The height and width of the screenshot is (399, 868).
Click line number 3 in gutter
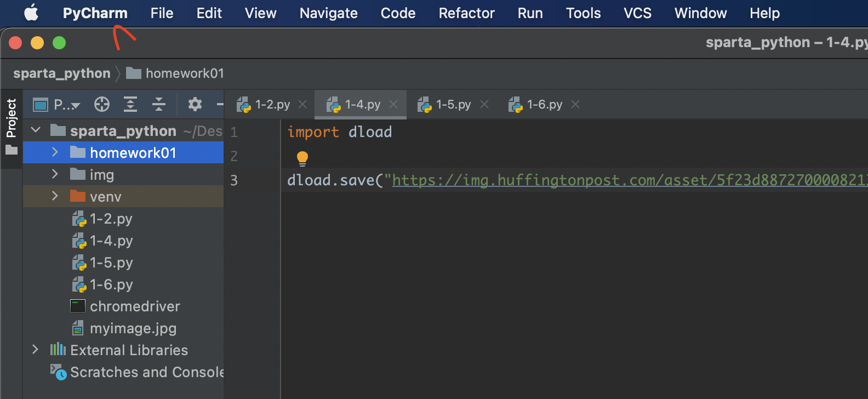[234, 180]
